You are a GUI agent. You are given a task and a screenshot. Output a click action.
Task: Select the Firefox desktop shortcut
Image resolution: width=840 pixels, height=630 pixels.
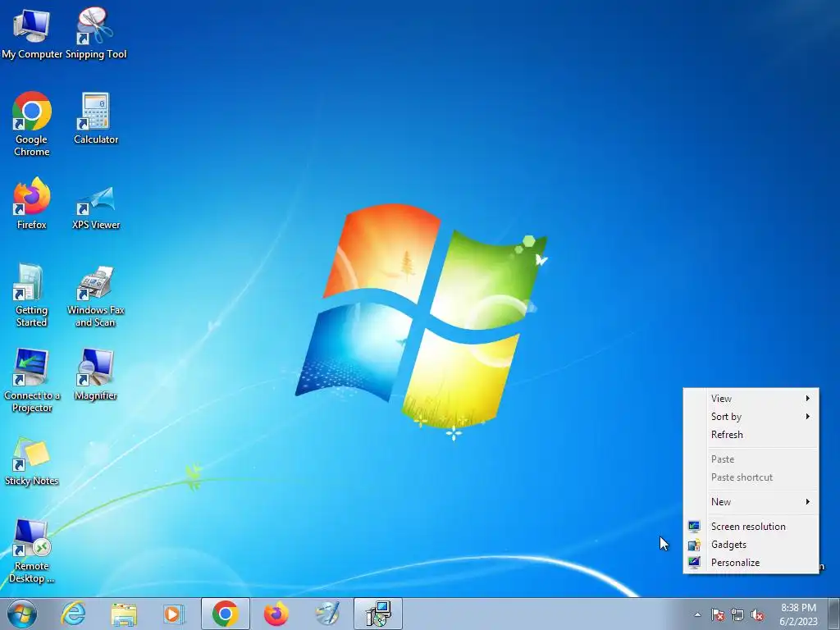pyautogui.click(x=32, y=203)
